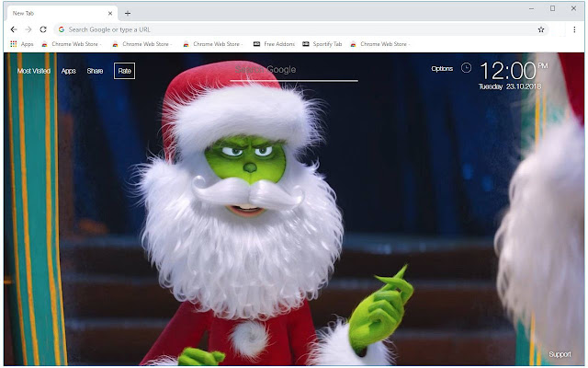Go back using the browser back arrow
Image resolution: width=588 pixels, height=368 pixels.
(x=14, y=29)
